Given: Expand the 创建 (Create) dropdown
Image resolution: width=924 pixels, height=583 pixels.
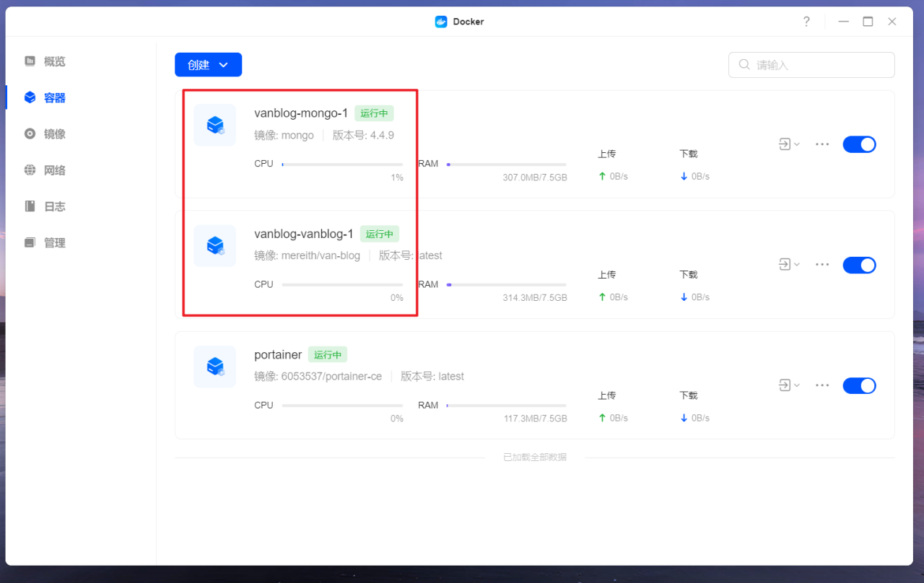Looking at the screenshot, I should 208,64.
